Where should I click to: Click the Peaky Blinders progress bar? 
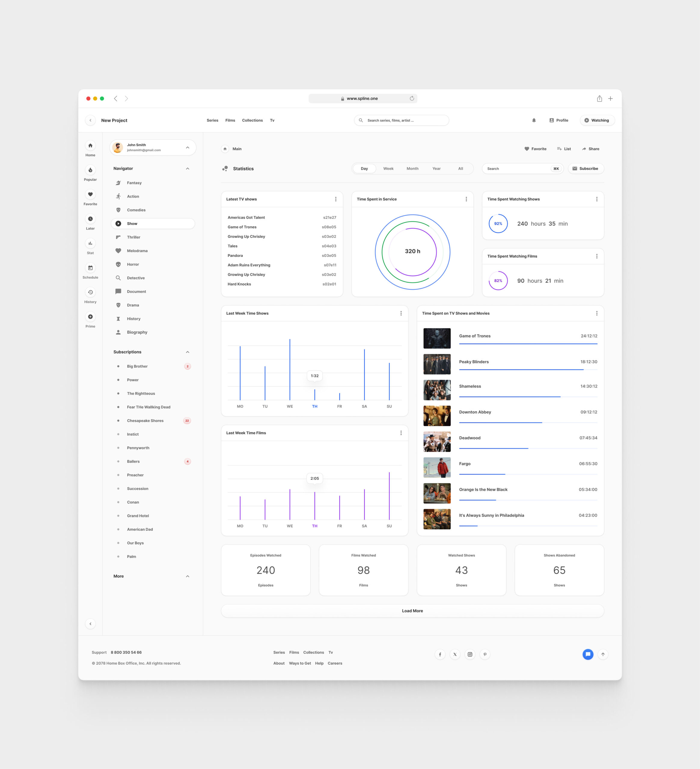[528, 369]
